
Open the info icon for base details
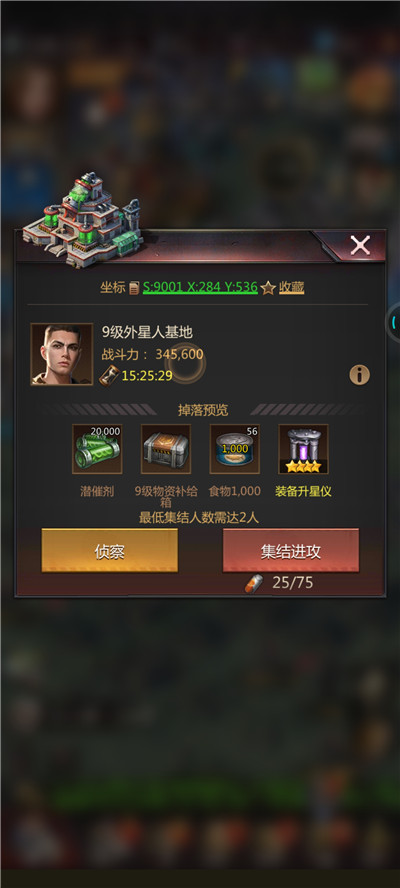point(359,375)
